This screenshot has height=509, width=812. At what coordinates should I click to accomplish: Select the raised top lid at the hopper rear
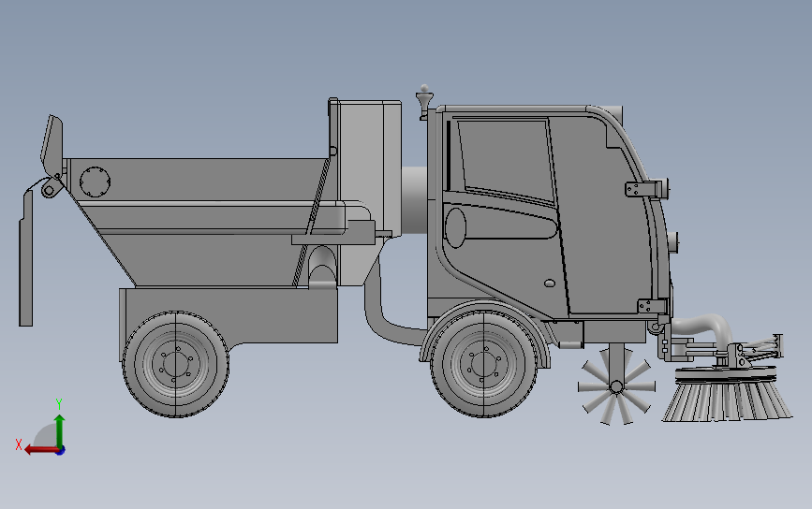(52, 145)
